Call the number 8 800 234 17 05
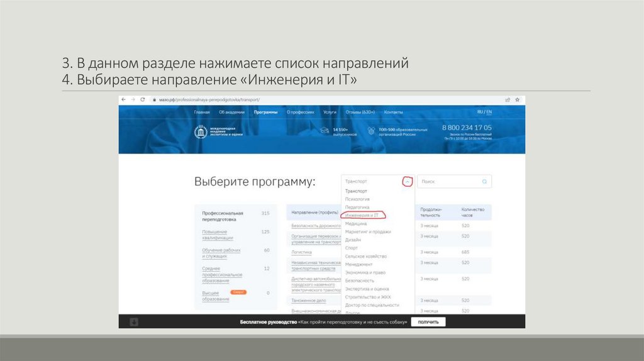644x361 pixels. (x=467, y=128)
